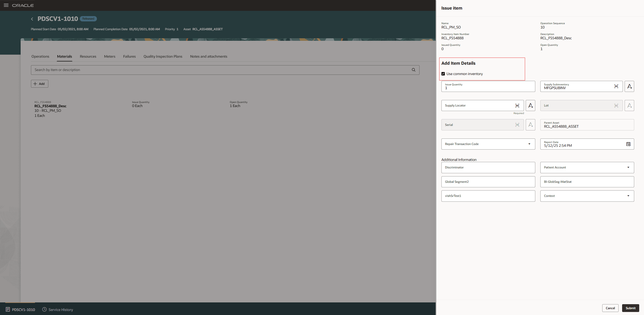Scan a barcode for the Lot field
This screenshot has width=644, height=315.
pyautogui.click(x=616, y=106)
